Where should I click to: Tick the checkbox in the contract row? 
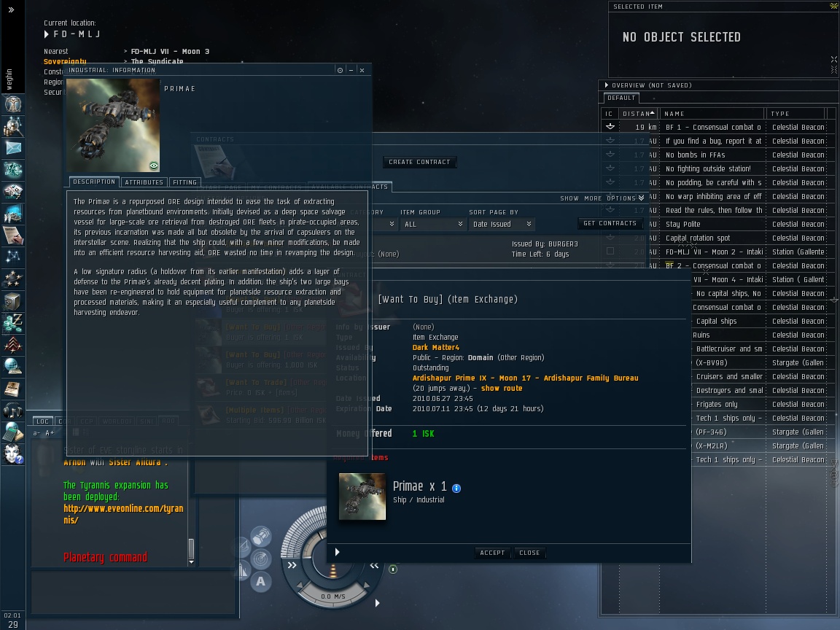coord(610,251)
